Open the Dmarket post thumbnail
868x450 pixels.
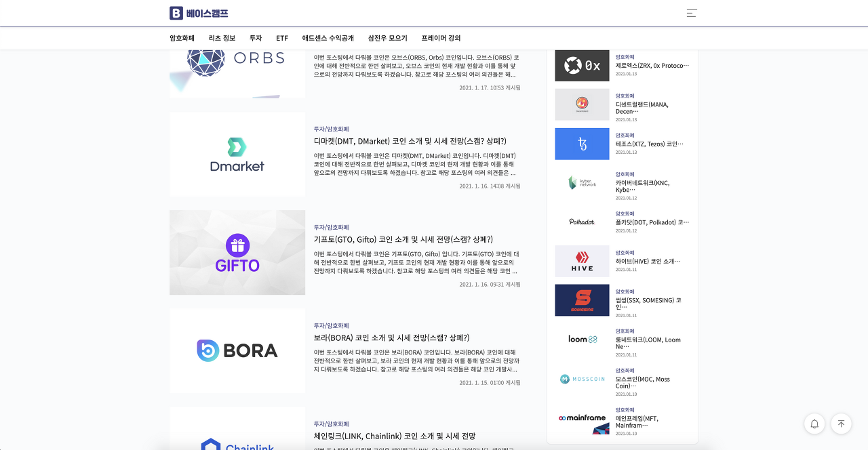point(237,154)
